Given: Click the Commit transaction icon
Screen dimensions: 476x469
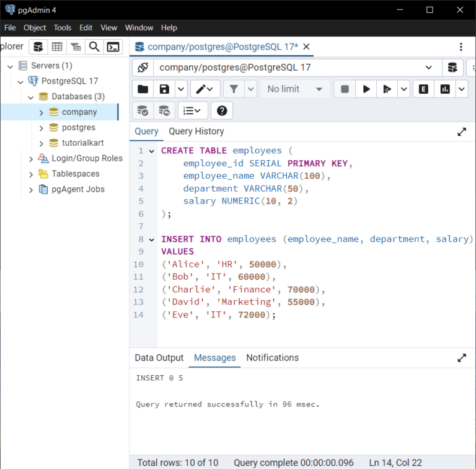Looking at the screenshot, I should point(143,110).
